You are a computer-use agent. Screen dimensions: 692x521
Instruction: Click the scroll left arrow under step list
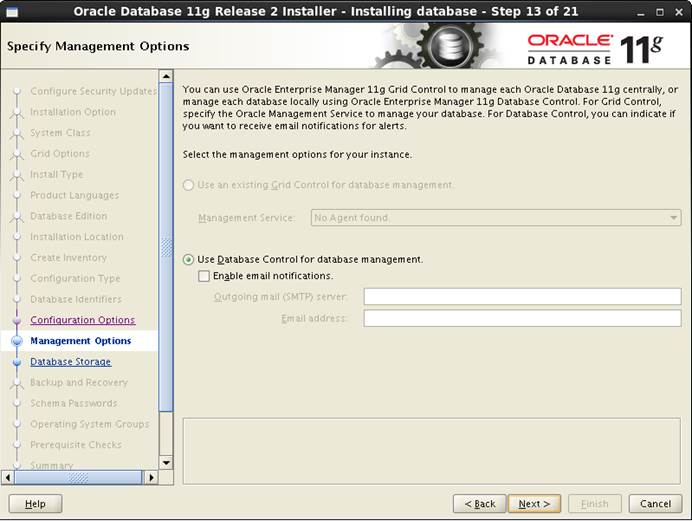point(8,477)
